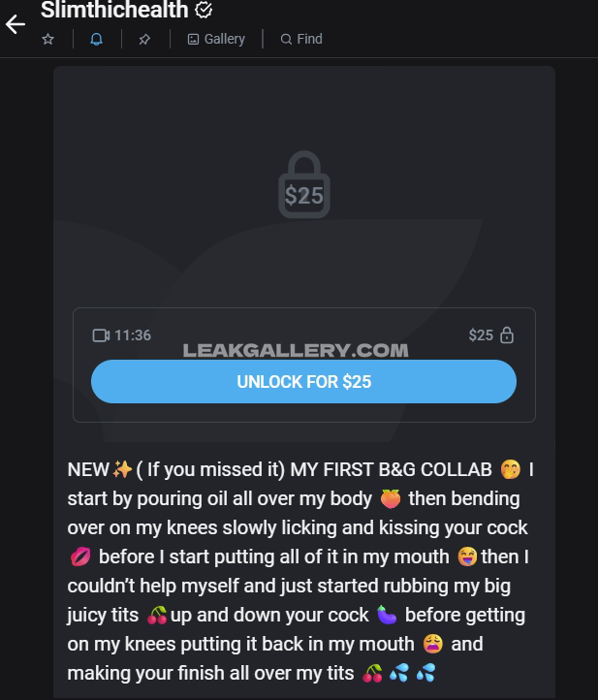
Task: Click the 11:36 video duration label
Action: (133, 335)
